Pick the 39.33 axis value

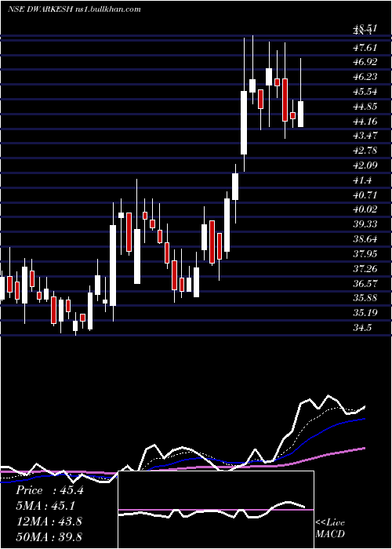pos(365,224)
